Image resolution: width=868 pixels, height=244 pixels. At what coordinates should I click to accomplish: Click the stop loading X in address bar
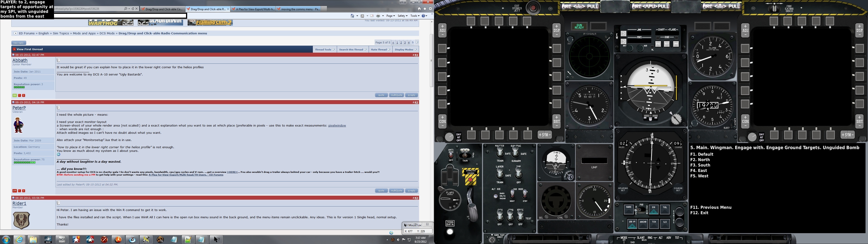[x=137, y=9]
